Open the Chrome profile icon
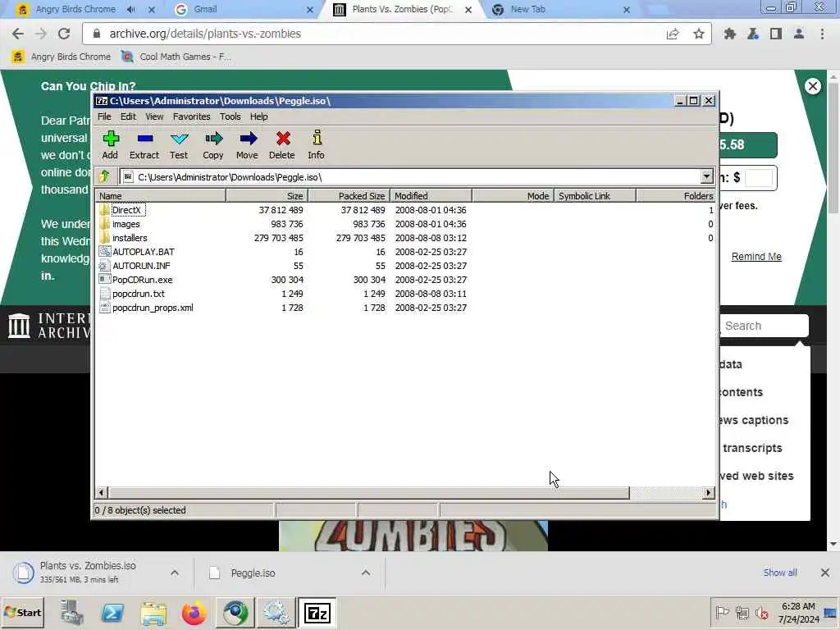The width and height of the screenshot is (840, 630). pyautogui.click(x=799, y=34)
